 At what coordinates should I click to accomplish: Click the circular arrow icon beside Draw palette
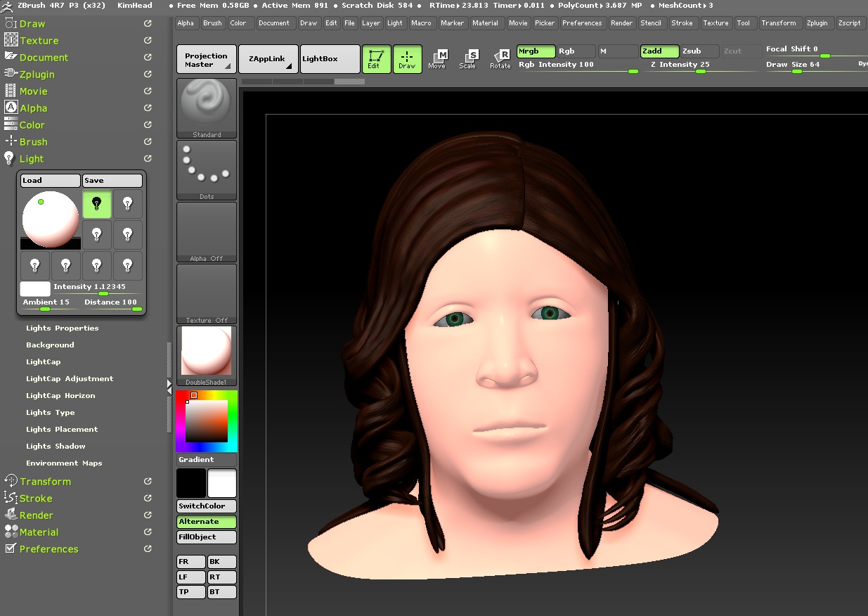tap(148, 23)
